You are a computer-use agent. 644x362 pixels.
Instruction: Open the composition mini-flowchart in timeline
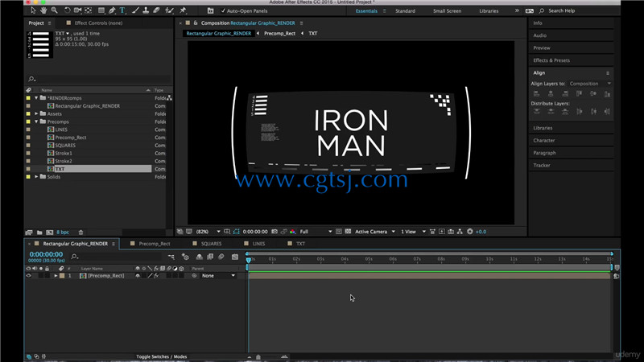(x=171, y=257)
